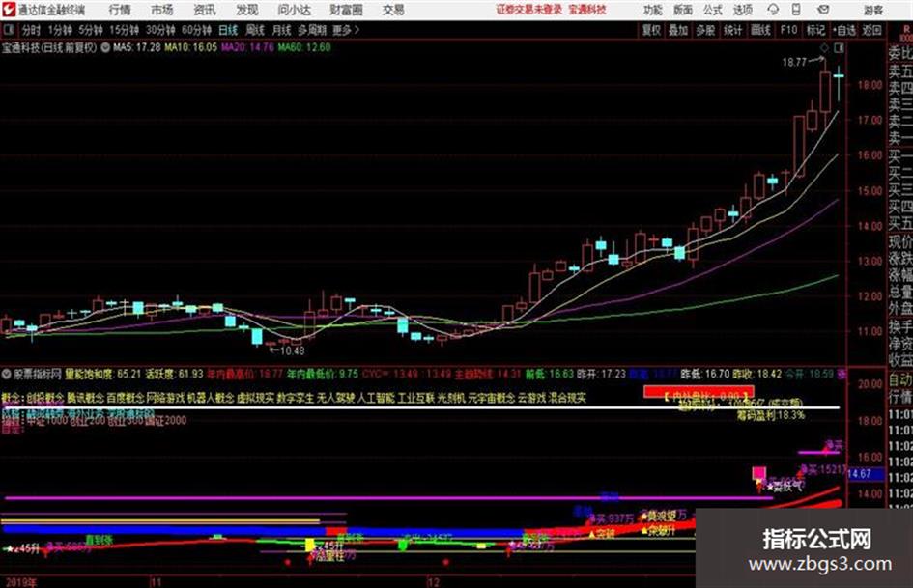Click the Tongdaxin red logo icon
913x588 pixels.
click(x=9, y=10)
